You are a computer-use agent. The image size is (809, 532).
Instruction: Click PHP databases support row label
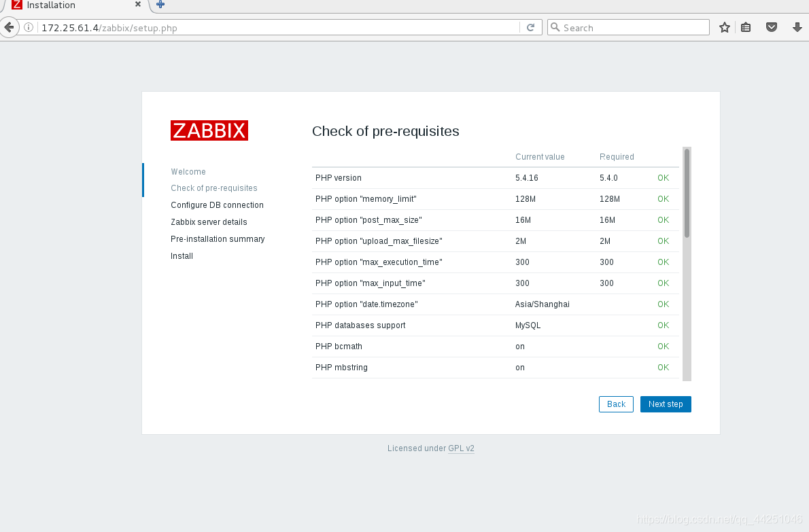pyautogui.click(x=360, y=325)
